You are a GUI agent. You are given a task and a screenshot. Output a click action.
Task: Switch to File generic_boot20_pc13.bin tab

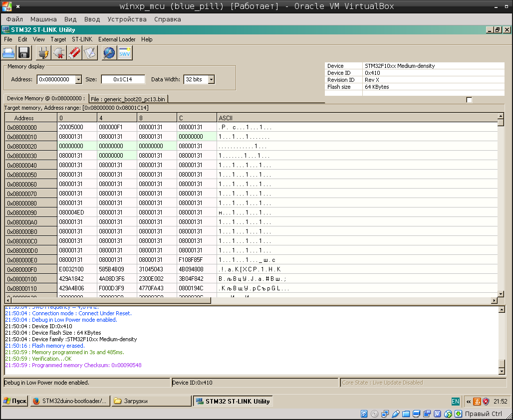(128, 99)
